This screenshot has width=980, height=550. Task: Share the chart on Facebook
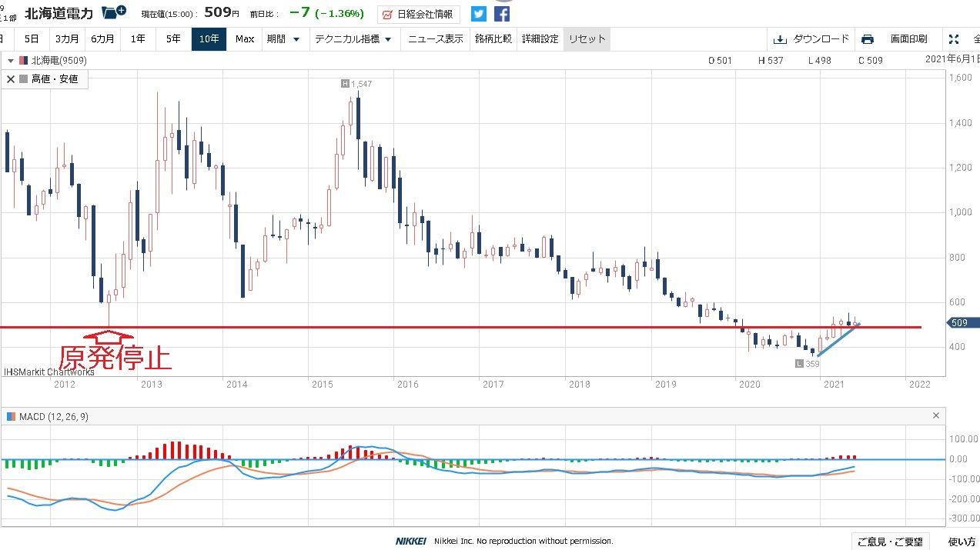(x=502, y=14)
